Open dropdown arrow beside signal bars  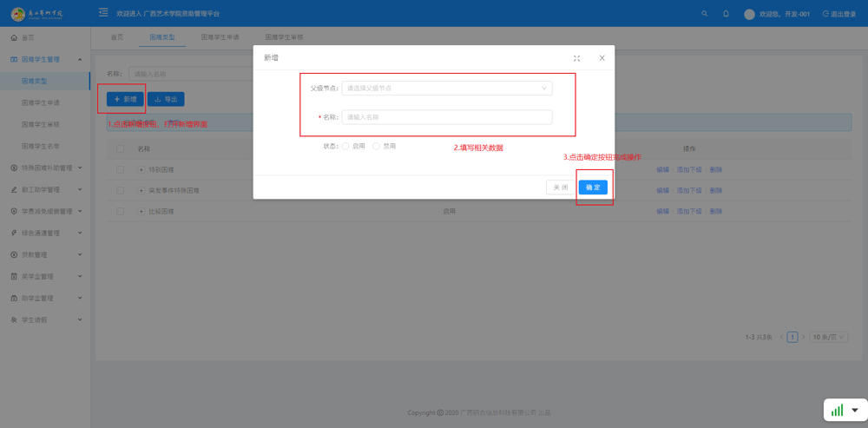tap(855, 411)
